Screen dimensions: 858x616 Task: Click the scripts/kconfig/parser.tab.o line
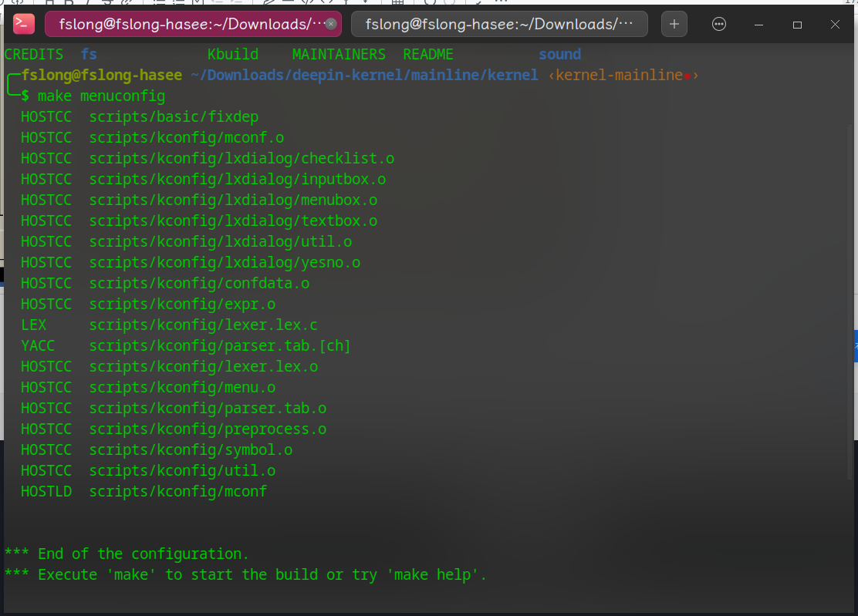(174, 409)
